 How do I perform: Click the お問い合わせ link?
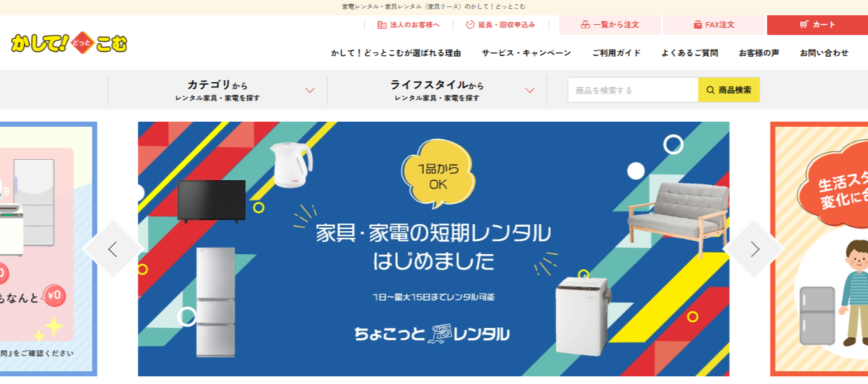pos(824,53)
